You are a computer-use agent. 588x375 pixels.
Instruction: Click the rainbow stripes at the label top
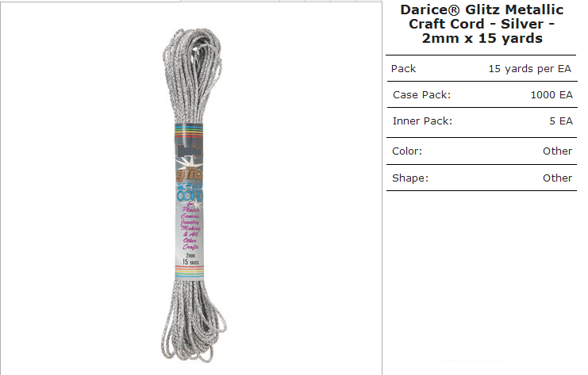pos(189,131)
